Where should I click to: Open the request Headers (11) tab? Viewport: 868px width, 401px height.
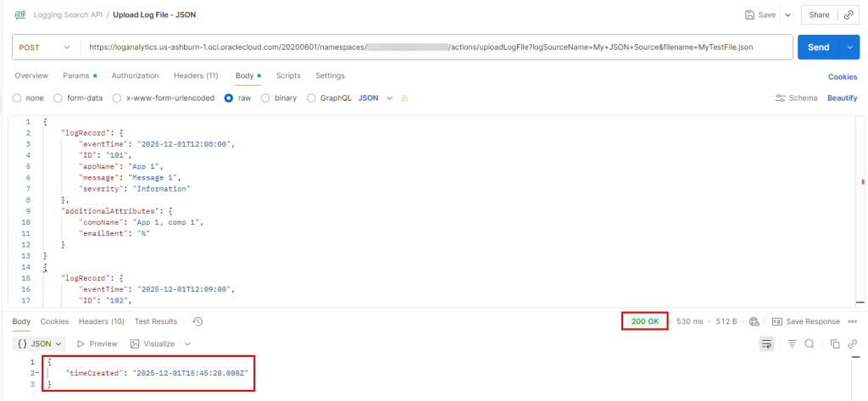coord(196,76)
